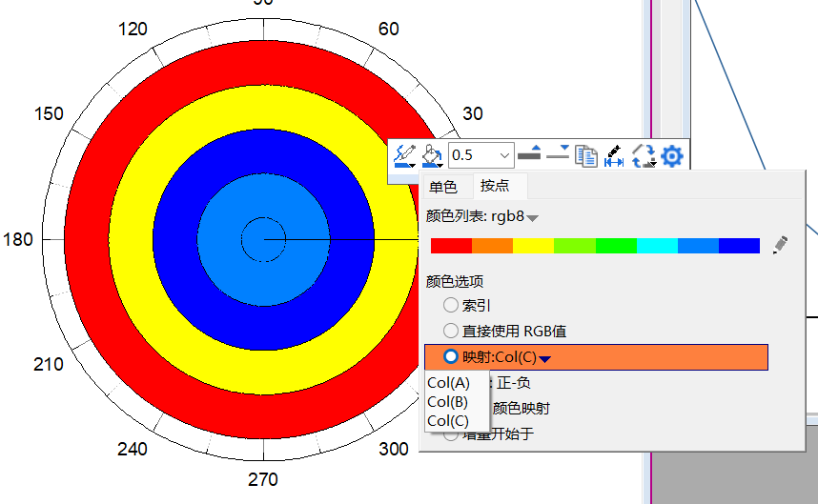Open the line color tool in mini toolbar
Image resolution: width=818 pixels, height=504 pixels.
[x=404, y=154]
